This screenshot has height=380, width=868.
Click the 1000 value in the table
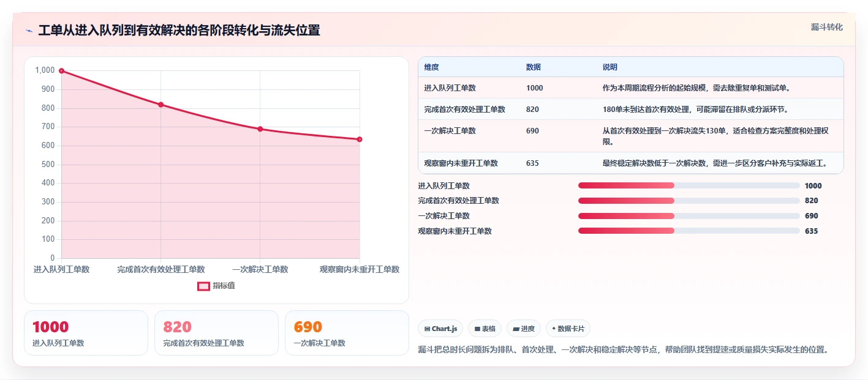pyautogui.click(x=534, y=88)
